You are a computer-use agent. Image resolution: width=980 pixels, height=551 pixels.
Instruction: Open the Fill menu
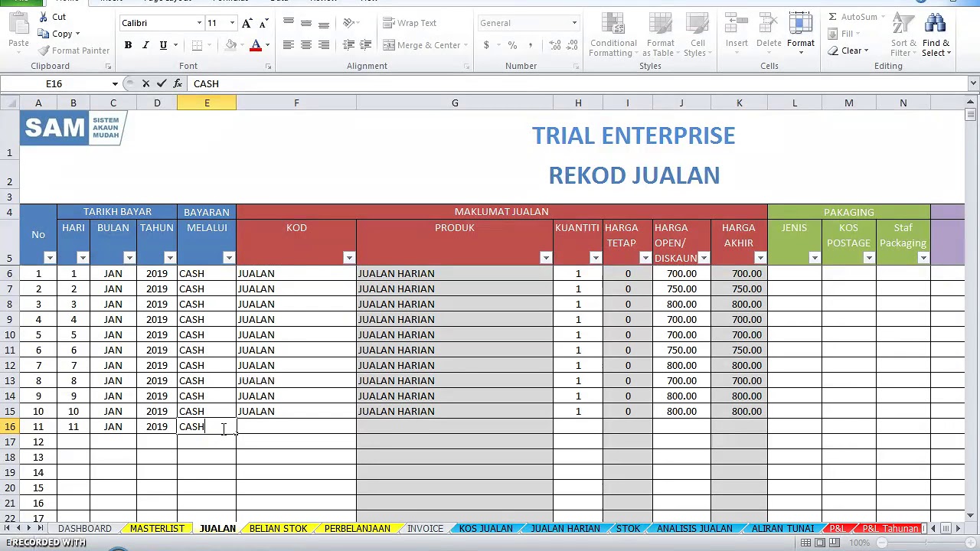pyautogui.click(x=844, y=34)
